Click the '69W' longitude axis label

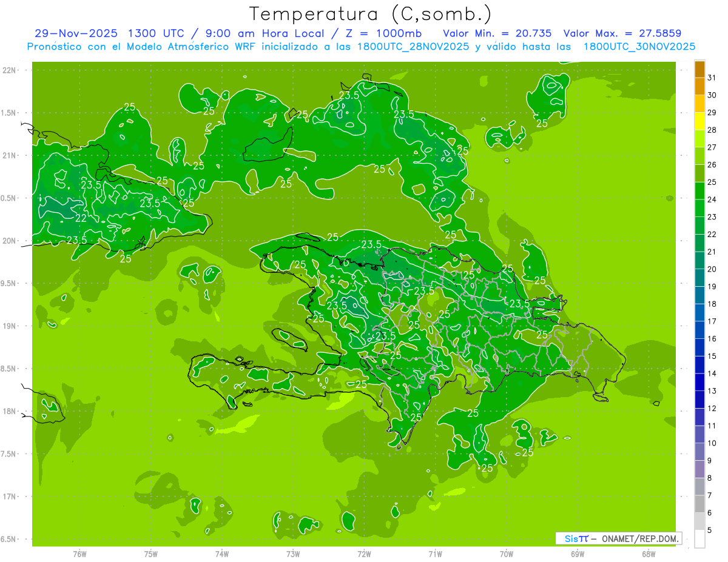pos(577,554)
